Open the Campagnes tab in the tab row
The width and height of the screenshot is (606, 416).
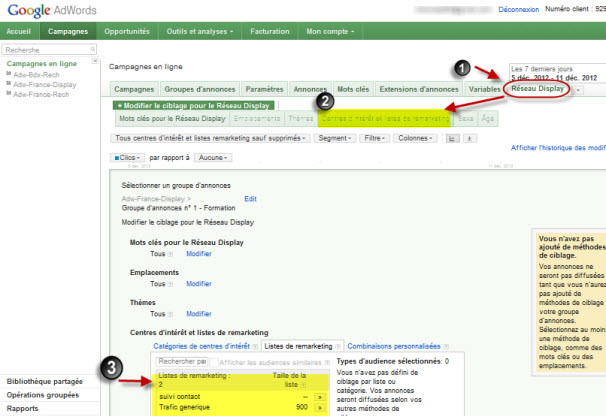134,89
